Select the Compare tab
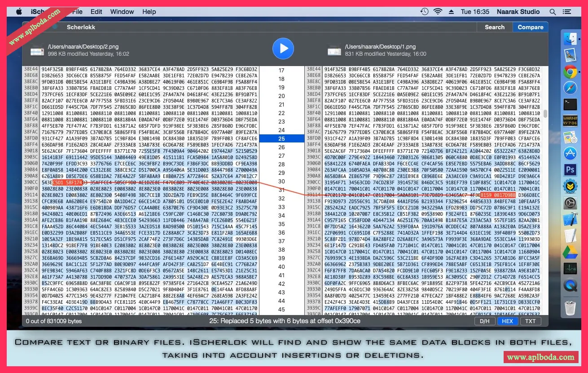Image resolution: width=588 pixels, height=373 pixels. 531,27
